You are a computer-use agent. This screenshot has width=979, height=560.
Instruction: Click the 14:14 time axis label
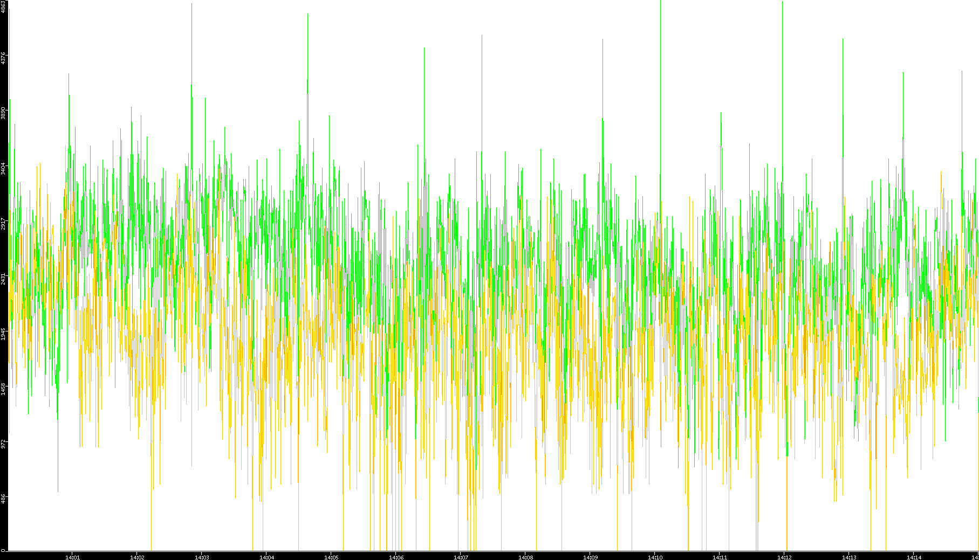914,557
